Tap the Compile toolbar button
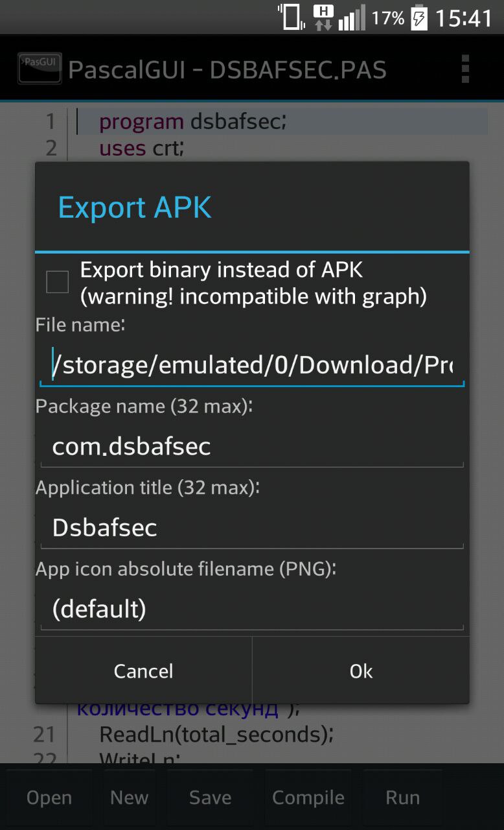The image size is (504, 830). coord(308,798)
